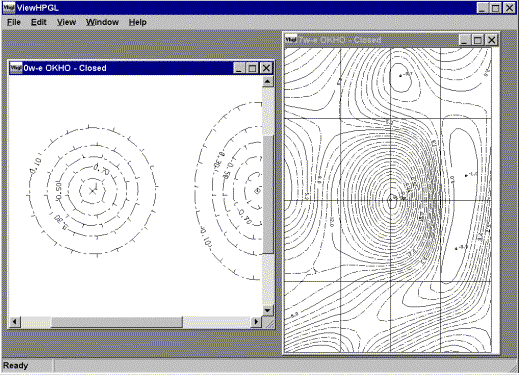519x375 pixels.
Task: Minimize the 0w-e OKHO child window
Action: tap(238, 68)
